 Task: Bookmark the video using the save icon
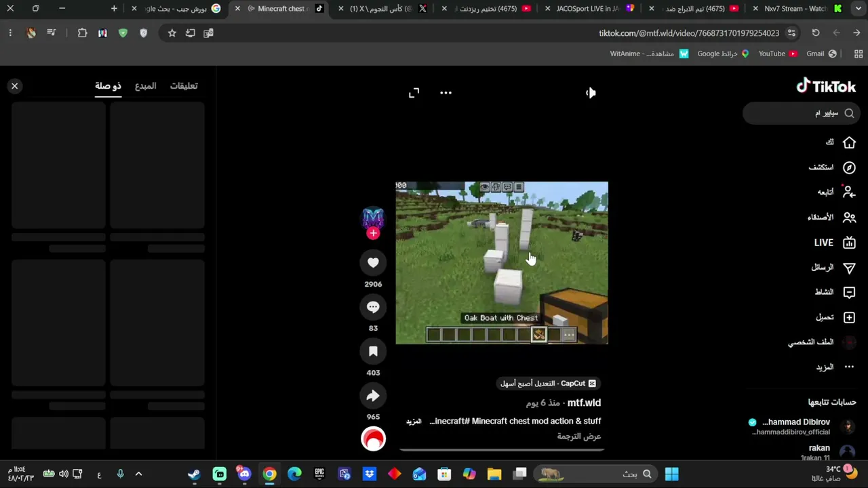(373, 352)
